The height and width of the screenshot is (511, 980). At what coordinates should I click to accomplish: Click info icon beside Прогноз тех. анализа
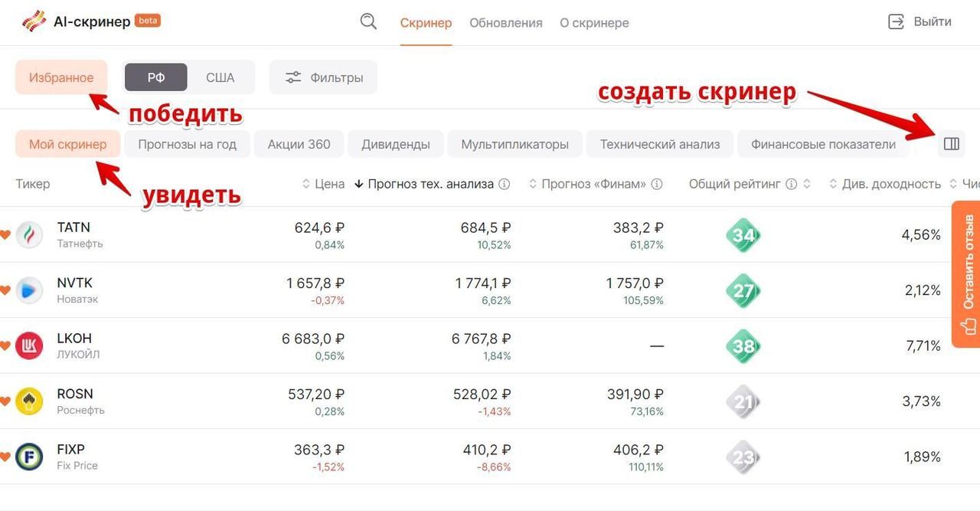tap(505, 184)
